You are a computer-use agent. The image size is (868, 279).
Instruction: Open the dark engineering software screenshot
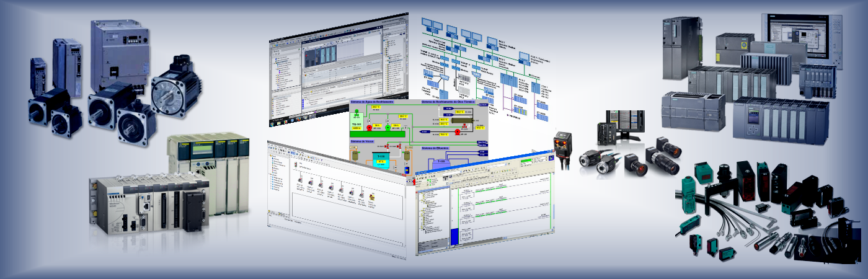339,69
